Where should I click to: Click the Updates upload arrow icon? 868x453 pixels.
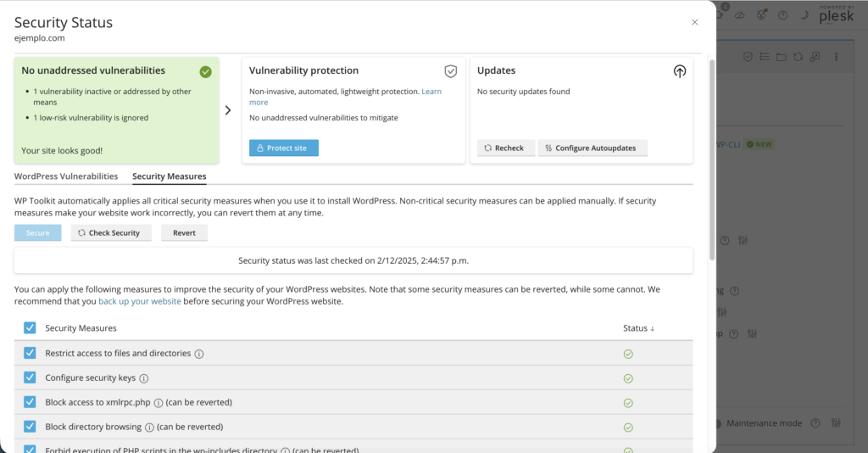click(x=679, y=71)
